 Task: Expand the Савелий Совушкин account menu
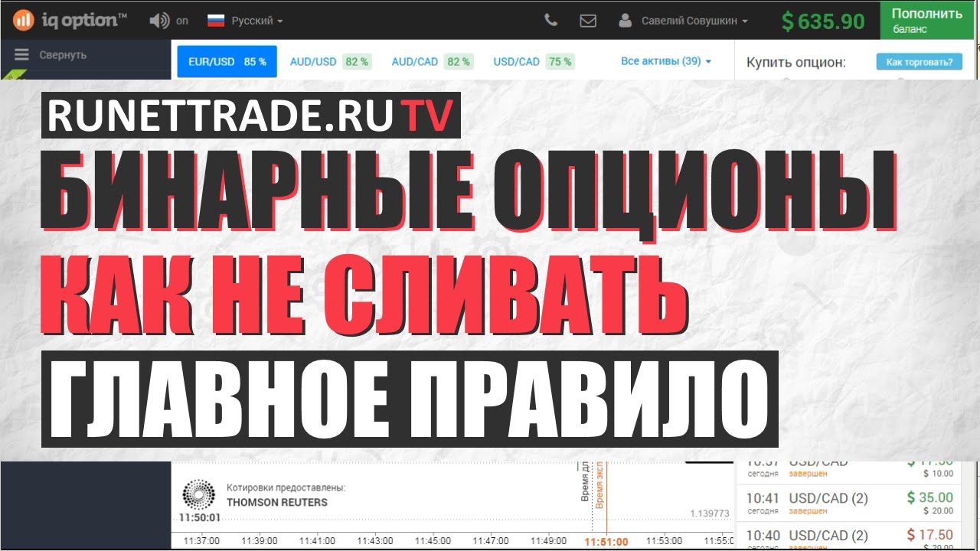(695, 21)
